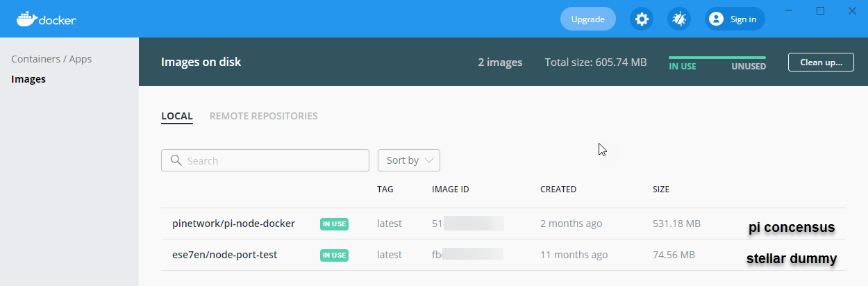
Task: Click the UNUSED legend label
Action: point(749,67)
